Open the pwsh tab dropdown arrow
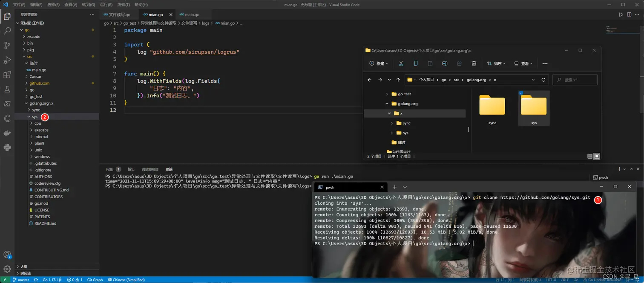The width and height of the screenshot is (644, 283). [x=405, y=187]
